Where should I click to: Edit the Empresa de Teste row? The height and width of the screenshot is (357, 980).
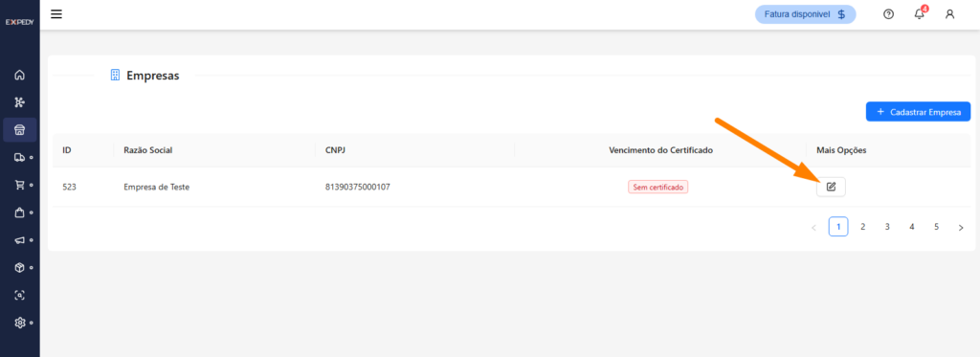[831, 187]
